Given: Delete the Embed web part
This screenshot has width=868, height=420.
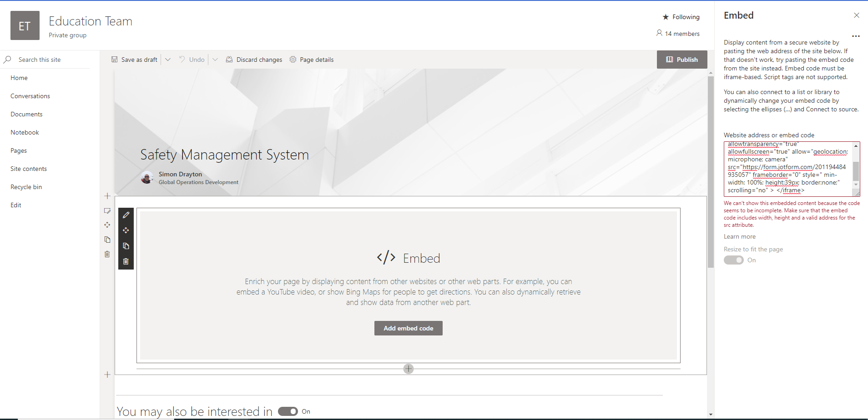Looking at the screenshot, I should click(x=126, y=261).
